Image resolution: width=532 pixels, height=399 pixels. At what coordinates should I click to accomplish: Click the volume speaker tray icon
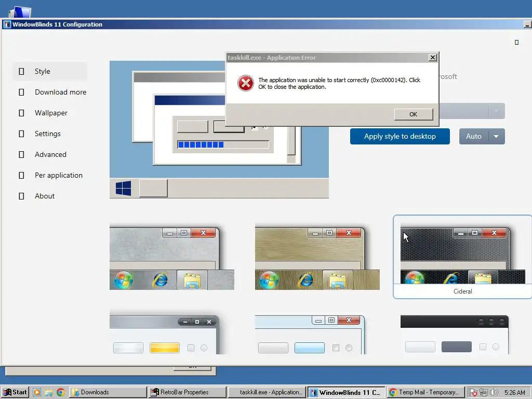point(494,393)
